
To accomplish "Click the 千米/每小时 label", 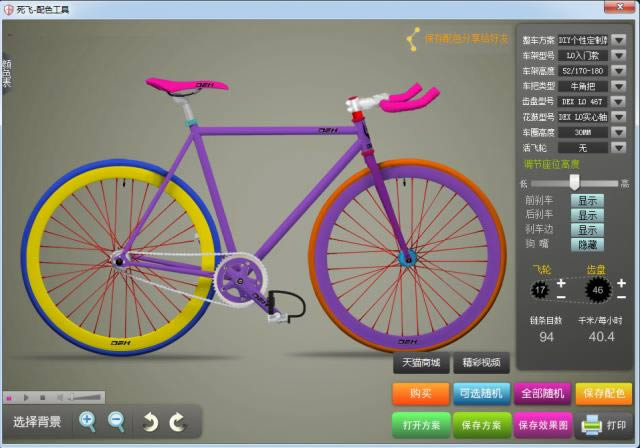I will pos(600,321).
